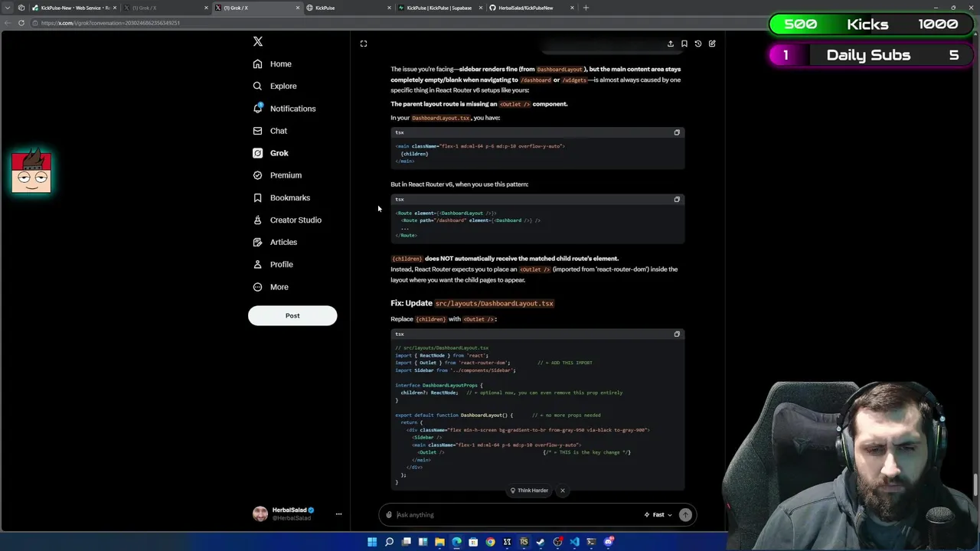Dismiss the Think Harder suggestion
The width and height of the screenshot is (980, 551).
562,491
